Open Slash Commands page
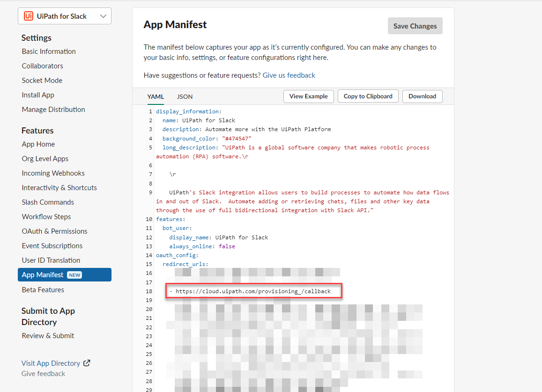The height and width of the screenshot is (392, 542). coord(48,202)
